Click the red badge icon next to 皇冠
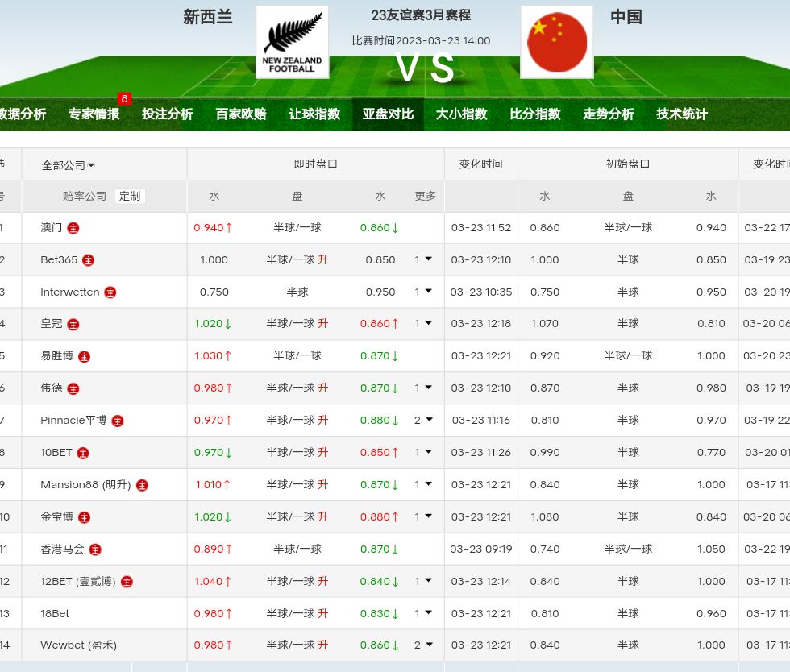This screenshot has height=672, width=790. pyautogui.click(x=73, y=324)
